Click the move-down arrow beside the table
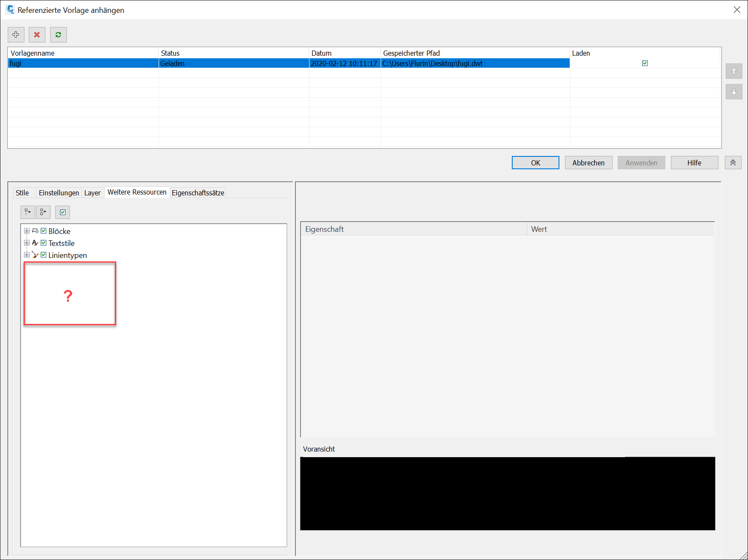This screenshot has height=560, width=748. pyautogui.click(x=734, y=92)
